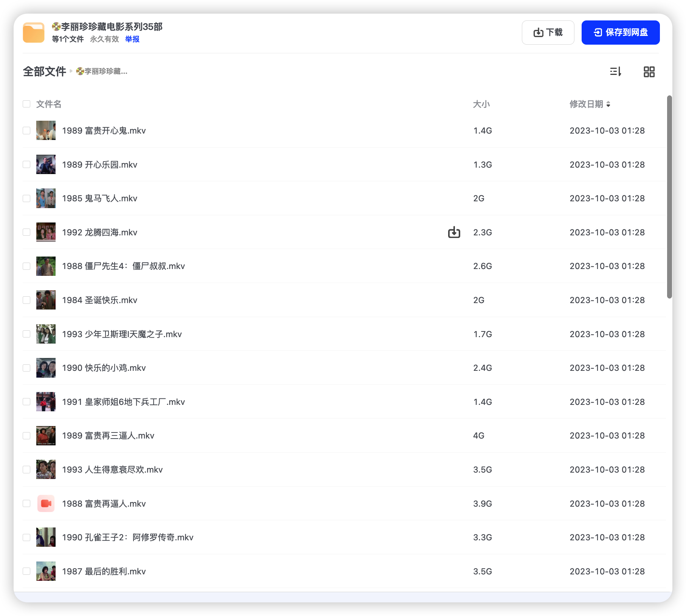Click the 下载 download button
The height and width of the screenshot is (616, 686).
tap(548, 33)
